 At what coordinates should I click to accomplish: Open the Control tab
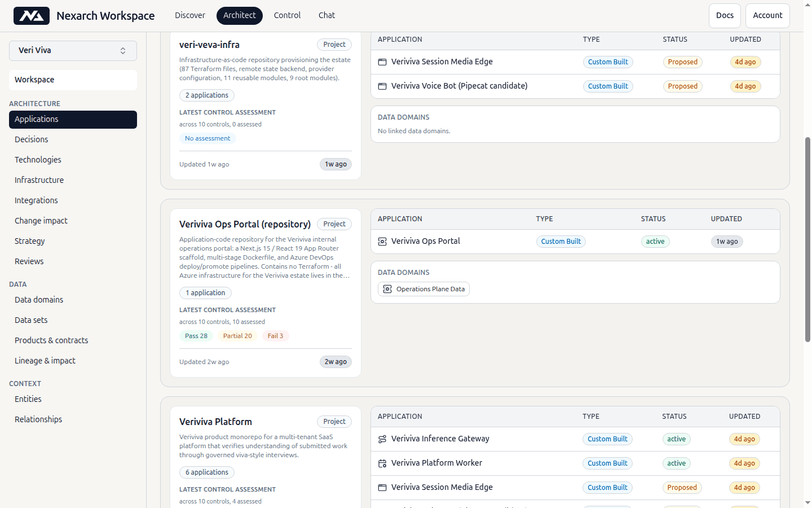(x=287, y=16)
